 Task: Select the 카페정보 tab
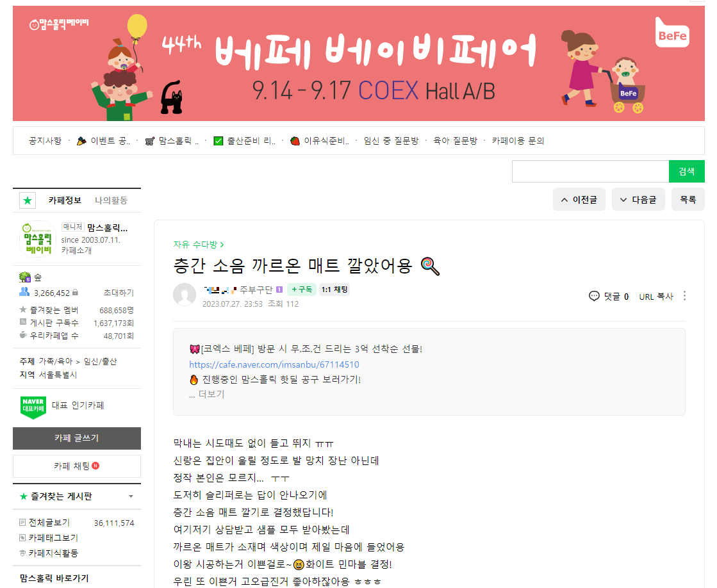[65, 200]
